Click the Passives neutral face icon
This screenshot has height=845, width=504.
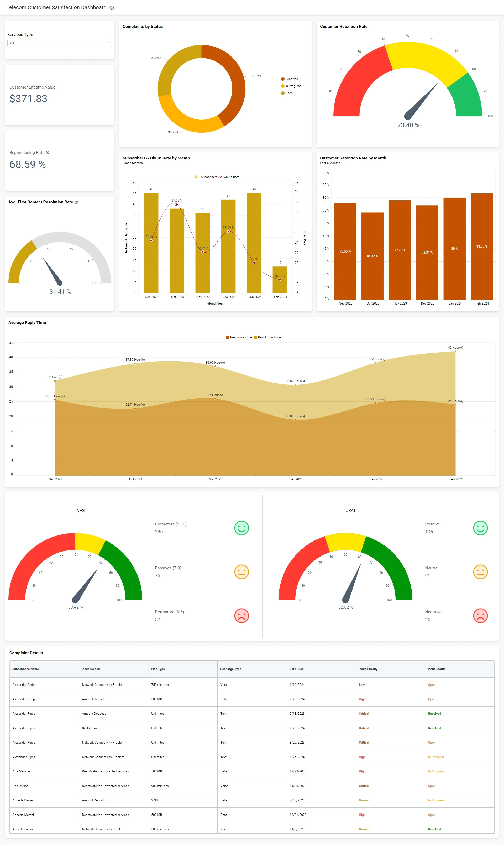[241, 572]
